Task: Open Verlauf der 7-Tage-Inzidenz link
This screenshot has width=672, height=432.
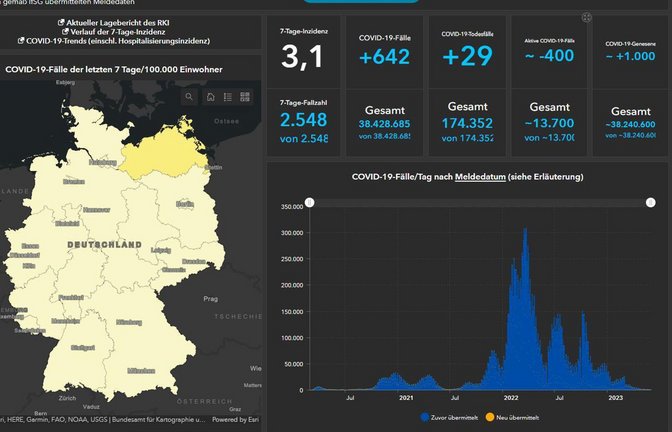Action: [118, 32]
